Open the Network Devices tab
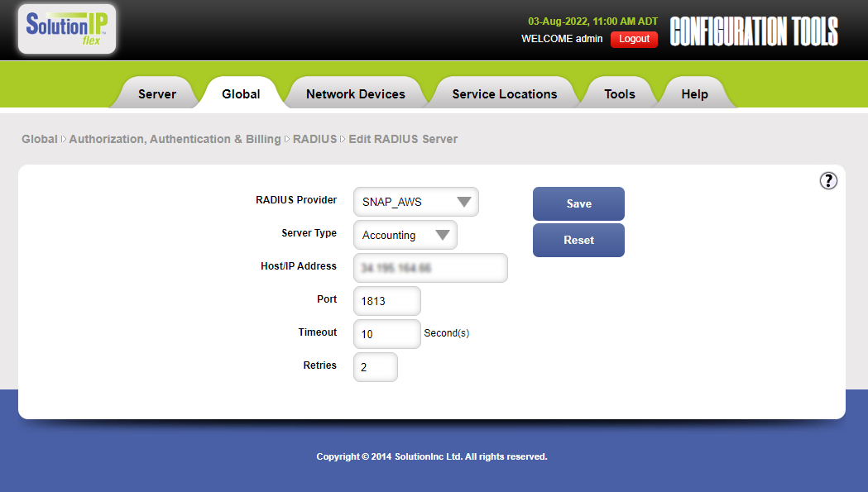Screen dimensions: 868x492 (x=356, y=94)
